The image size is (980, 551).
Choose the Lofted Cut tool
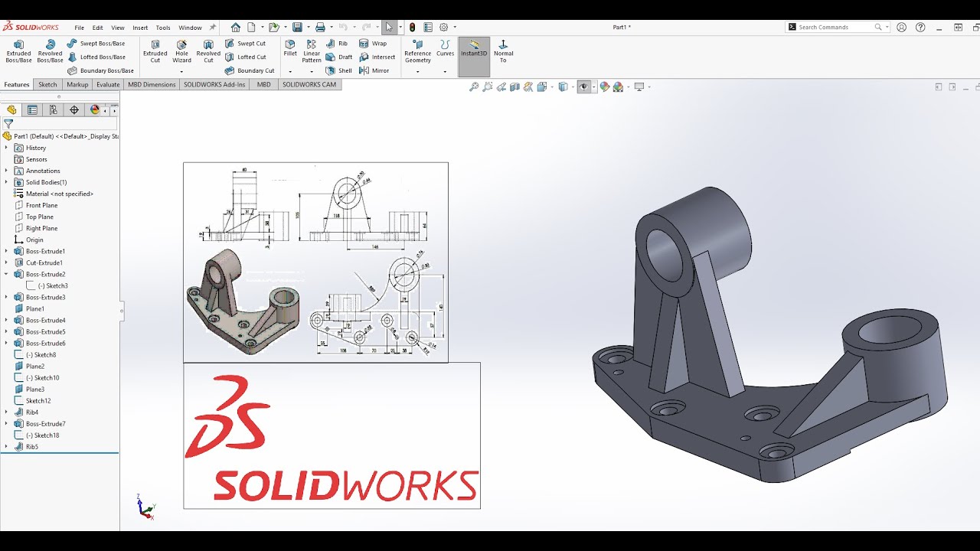[245, 57]
